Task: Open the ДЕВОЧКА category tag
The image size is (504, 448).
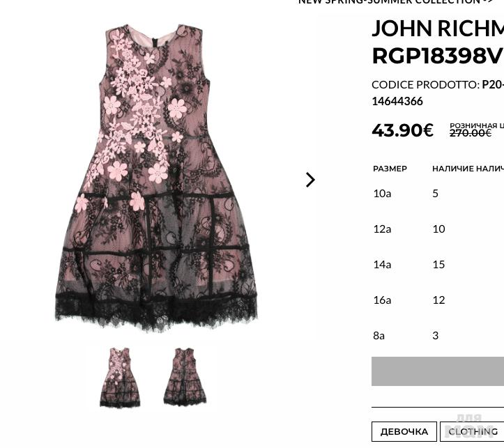Action: (x=404, y=431)
